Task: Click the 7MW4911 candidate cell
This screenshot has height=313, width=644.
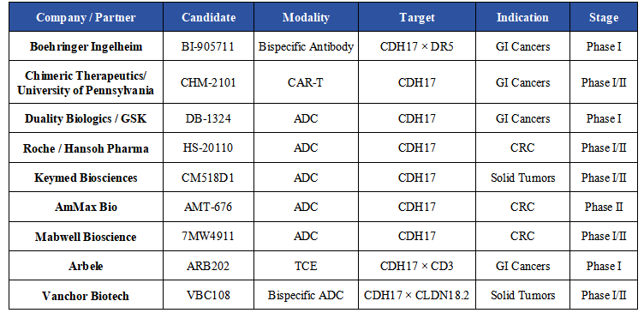Action: click(x=209, y=236)
